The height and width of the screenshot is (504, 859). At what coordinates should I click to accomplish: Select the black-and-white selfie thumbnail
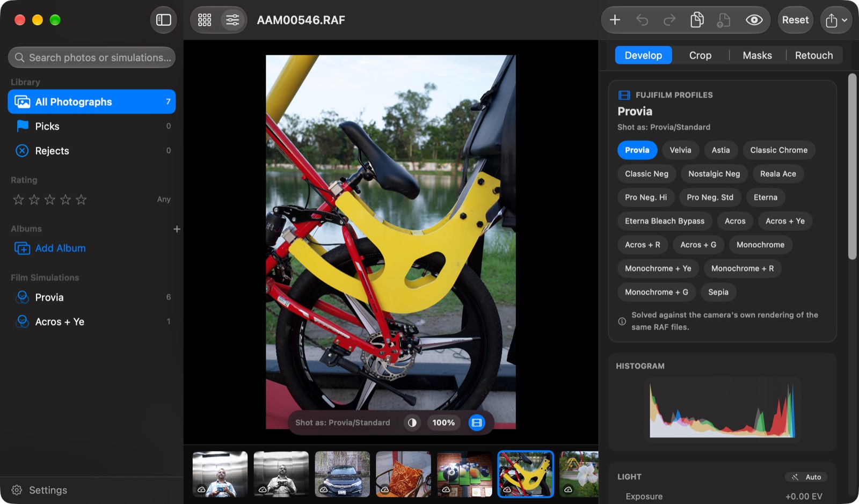(281, 474)
